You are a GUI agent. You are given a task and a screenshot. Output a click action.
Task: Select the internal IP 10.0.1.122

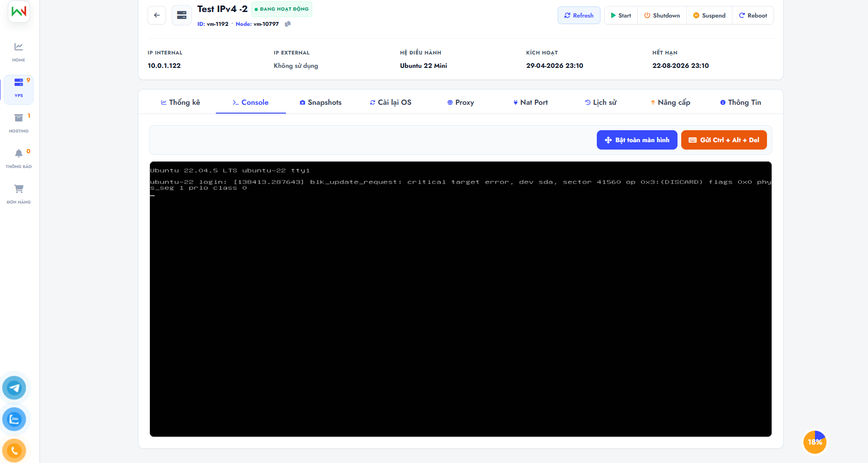point(164,66)
